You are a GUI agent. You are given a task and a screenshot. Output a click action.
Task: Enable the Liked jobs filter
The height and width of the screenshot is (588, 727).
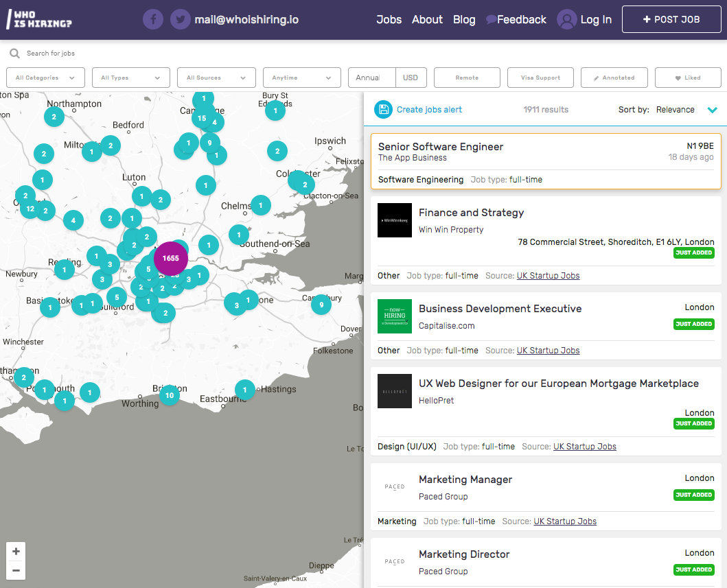point(688,78)
